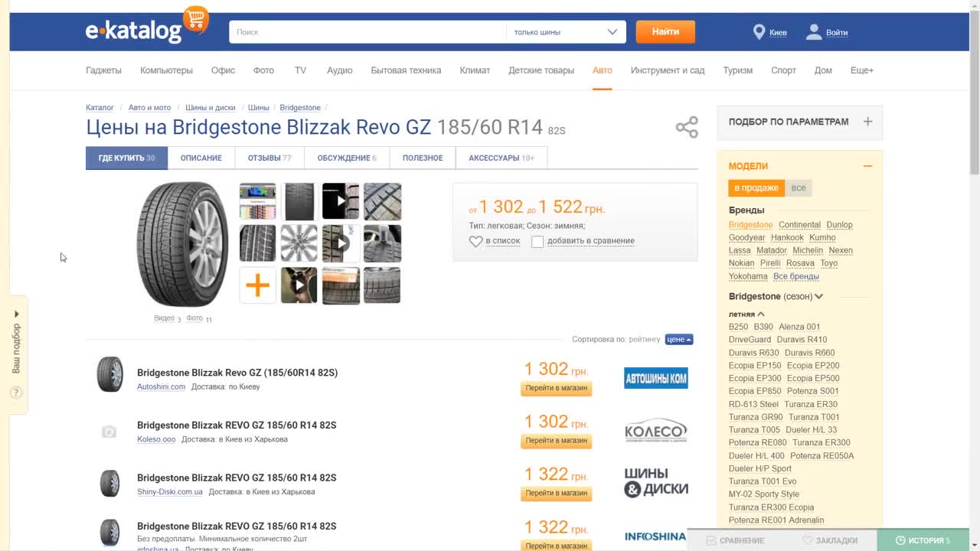Open the История 5 panel at the bottom

pos(923,540)
